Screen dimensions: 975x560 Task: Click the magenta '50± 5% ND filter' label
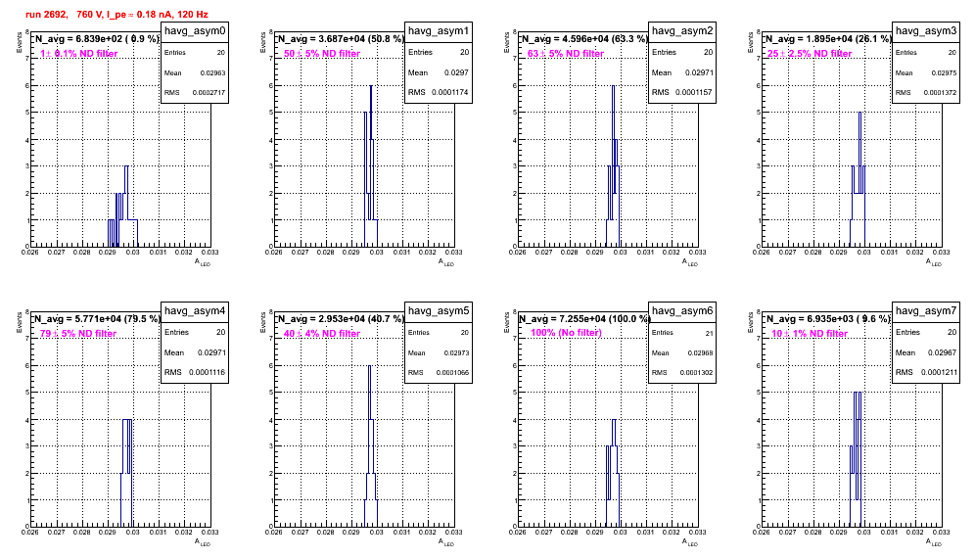click(x=322, y=54)
